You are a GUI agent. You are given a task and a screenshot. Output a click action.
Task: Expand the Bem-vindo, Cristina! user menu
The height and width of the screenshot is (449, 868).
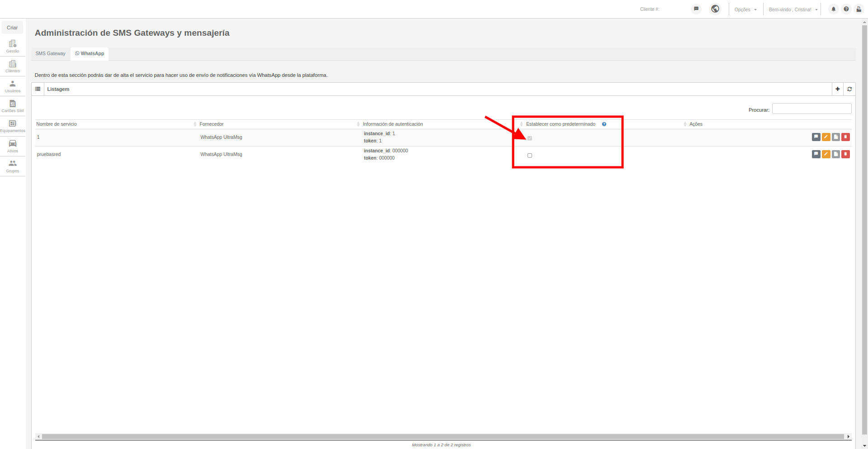tap(793, 9)
